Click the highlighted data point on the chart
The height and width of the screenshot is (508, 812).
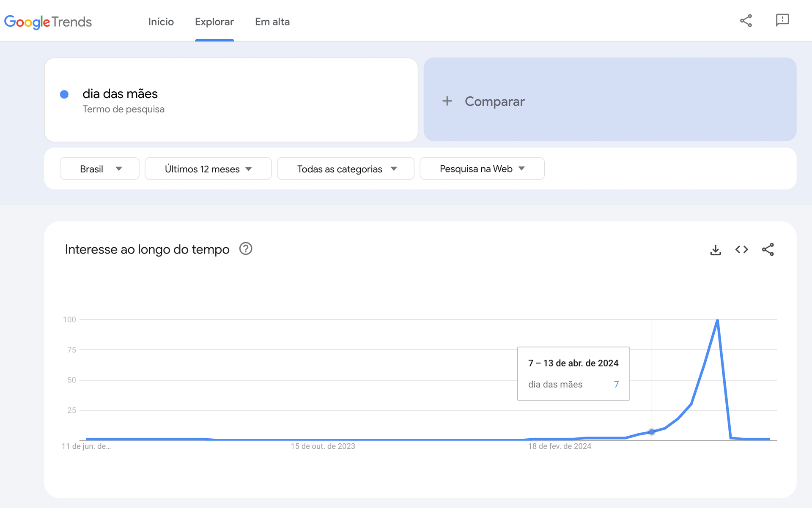click(652, 432)
